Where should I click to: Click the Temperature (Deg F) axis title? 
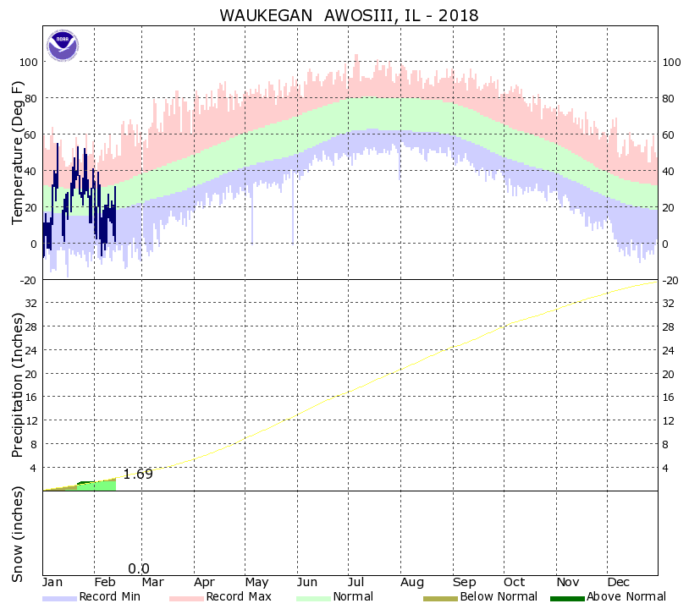(x=19, y=154)
